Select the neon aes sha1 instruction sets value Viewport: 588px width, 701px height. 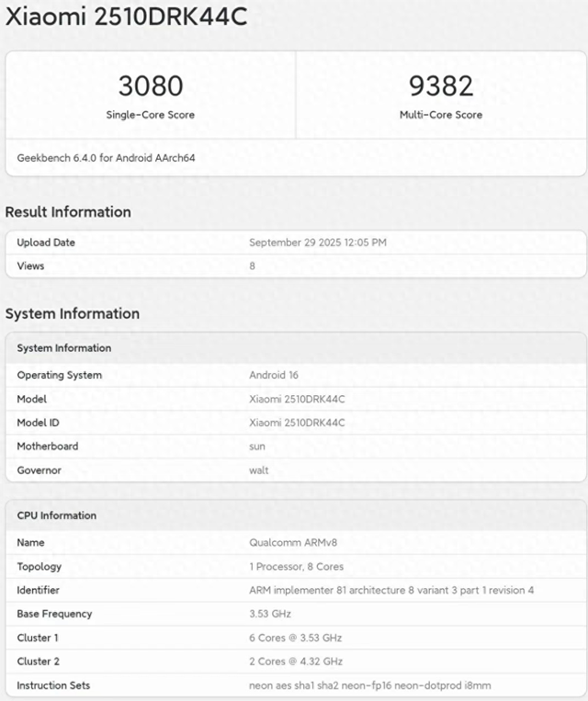pos(369,685)
